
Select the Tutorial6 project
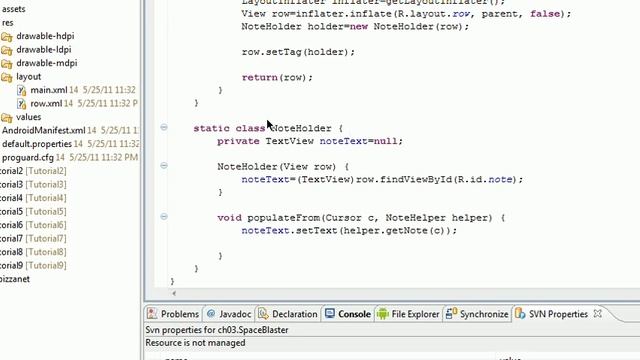pos(33,224)
